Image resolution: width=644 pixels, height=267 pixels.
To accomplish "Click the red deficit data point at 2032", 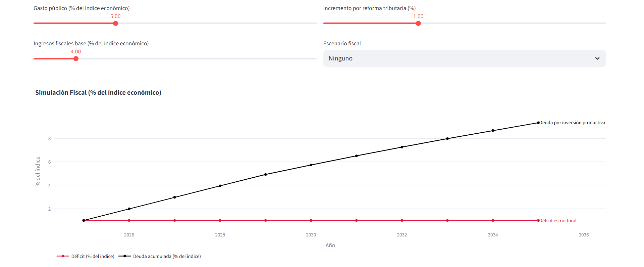I will 402,221.
